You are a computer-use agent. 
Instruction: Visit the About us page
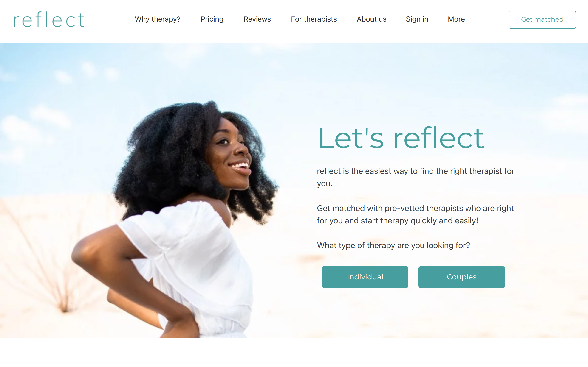[x=371, y=19]
